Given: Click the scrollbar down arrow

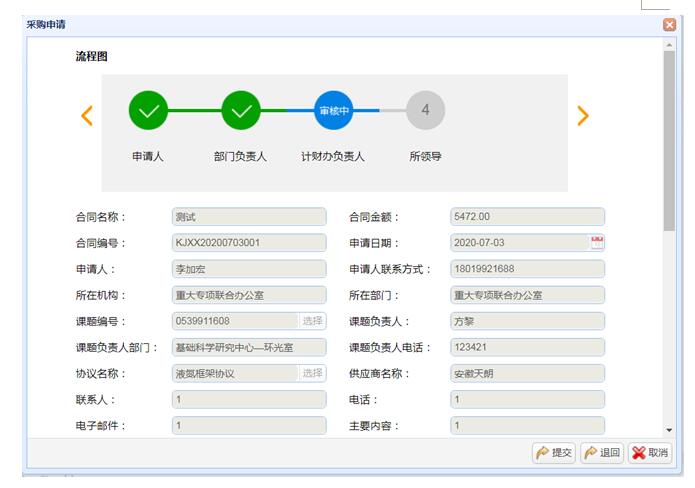Looking at the screenshot, I should pyautogui.click(x=669, y=430).
